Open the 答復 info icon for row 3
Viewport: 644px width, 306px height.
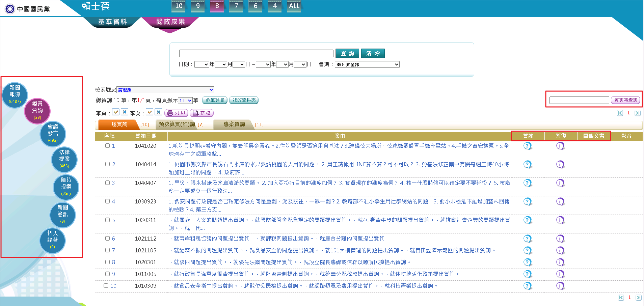click(560, 183)
